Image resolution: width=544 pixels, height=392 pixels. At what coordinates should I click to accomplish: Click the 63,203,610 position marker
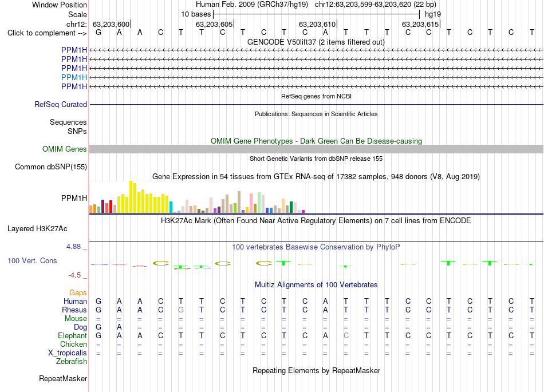(x=317, y=24)
